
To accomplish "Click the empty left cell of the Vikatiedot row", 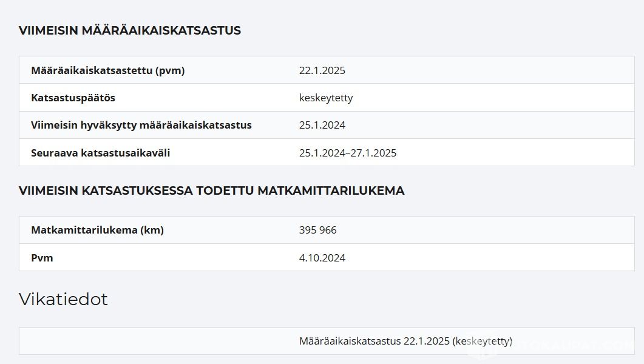I will point(152,341).
